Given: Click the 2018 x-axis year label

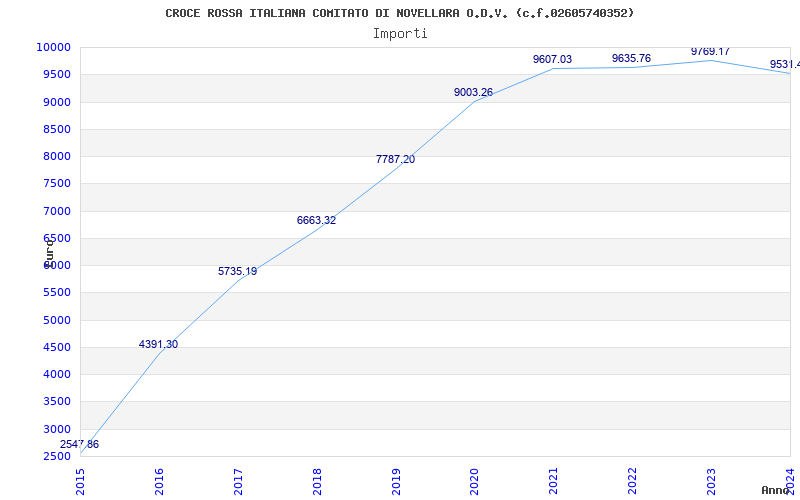Looking at the screenshot, I should [x=317, y=482].
